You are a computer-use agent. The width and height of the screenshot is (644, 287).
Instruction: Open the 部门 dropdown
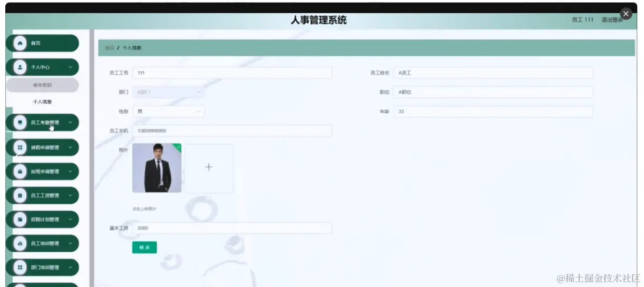168,92
